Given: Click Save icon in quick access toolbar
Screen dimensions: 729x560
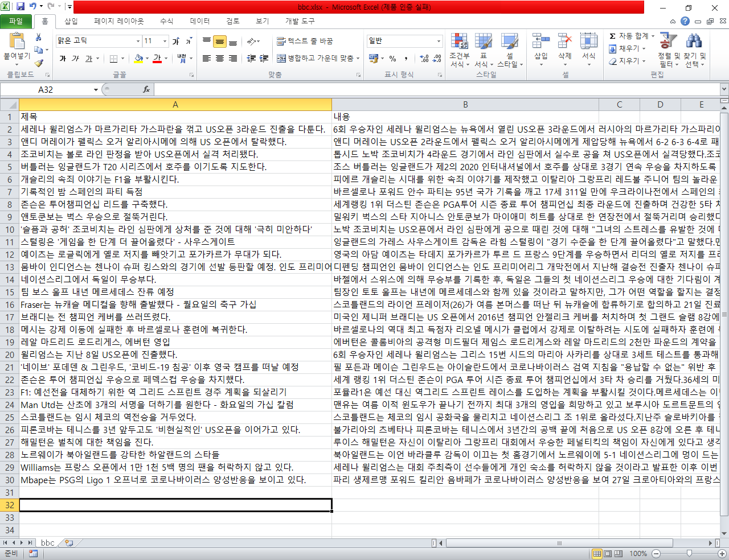Looking at the screenshot, I should (21, 7).
